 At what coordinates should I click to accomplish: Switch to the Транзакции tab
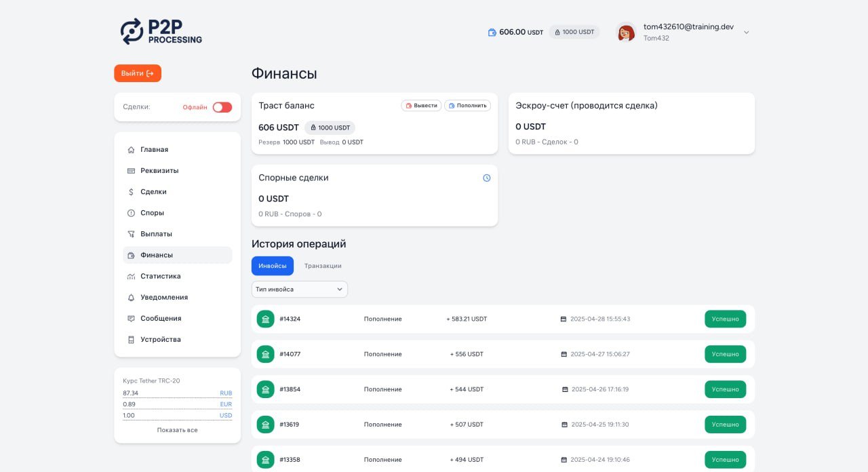click(x=323, y=266)
